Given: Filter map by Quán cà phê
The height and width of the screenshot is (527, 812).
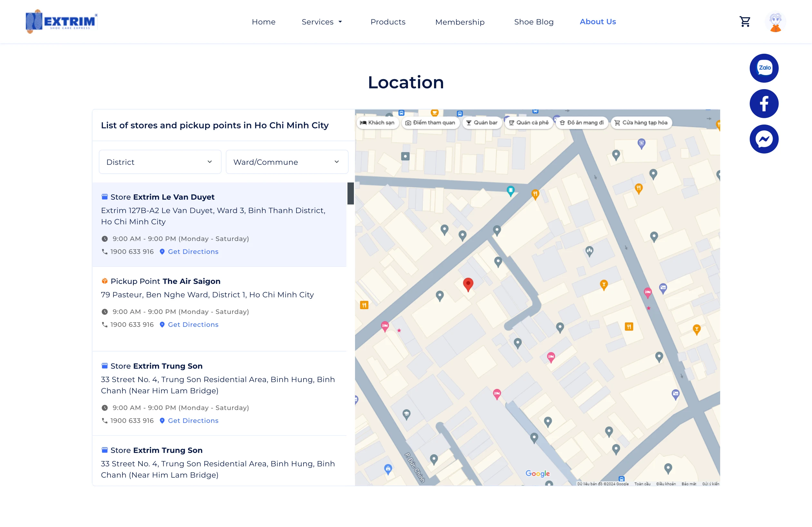Looking at the screenshot, I should [529, 123].
